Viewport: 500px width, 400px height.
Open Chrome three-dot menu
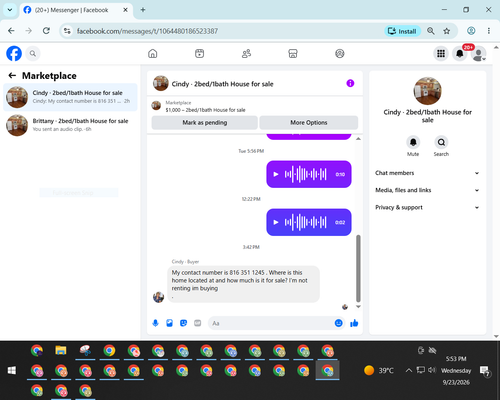(489, 31)
